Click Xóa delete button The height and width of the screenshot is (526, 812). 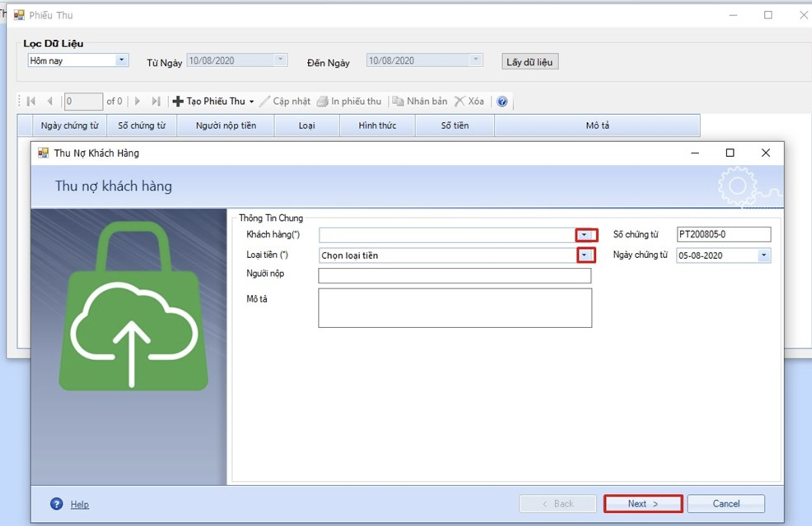[469, 101]
